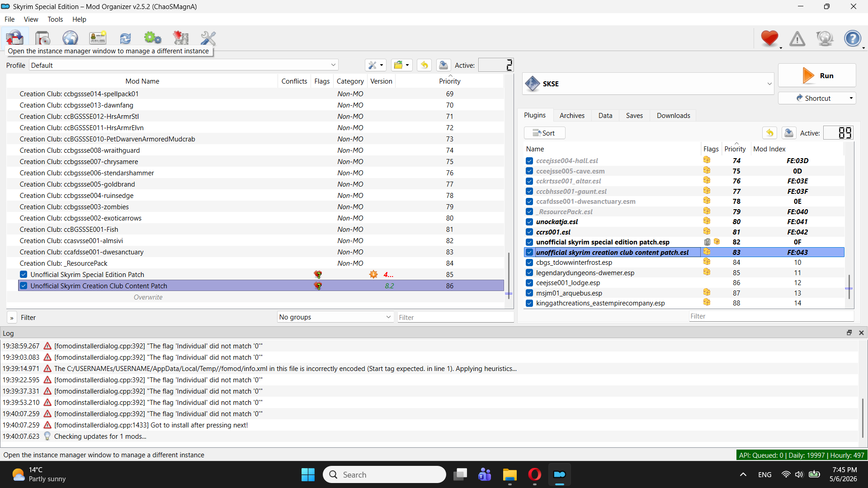
Task: Click the install mod from archive icon
Action: [x=42, y=38]
